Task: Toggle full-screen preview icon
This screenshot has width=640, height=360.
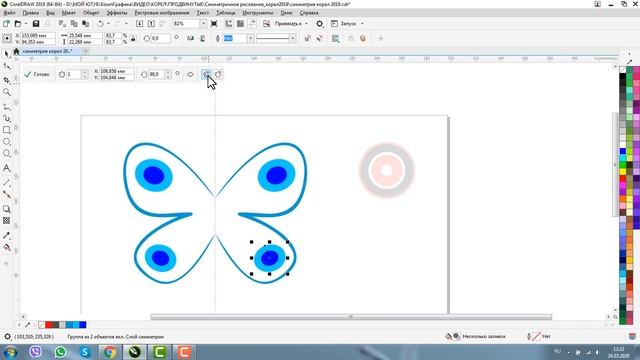Action: tap(214, 24)
